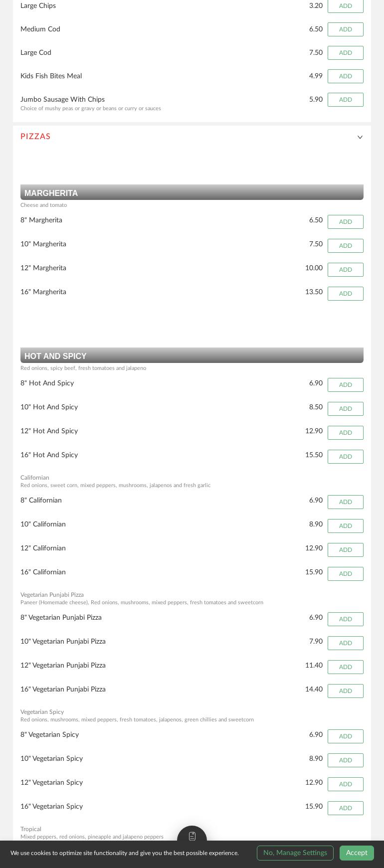Add Medium Cod to order
Image resolution: width=384 pixels, height=868 pixels.
click(x=345, y=29)
